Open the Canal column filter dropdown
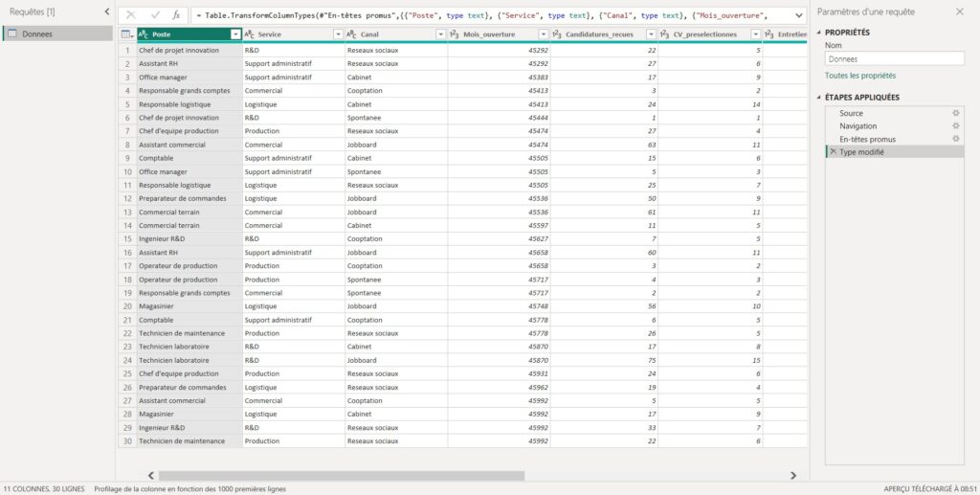980x495 pixels. 440,34
